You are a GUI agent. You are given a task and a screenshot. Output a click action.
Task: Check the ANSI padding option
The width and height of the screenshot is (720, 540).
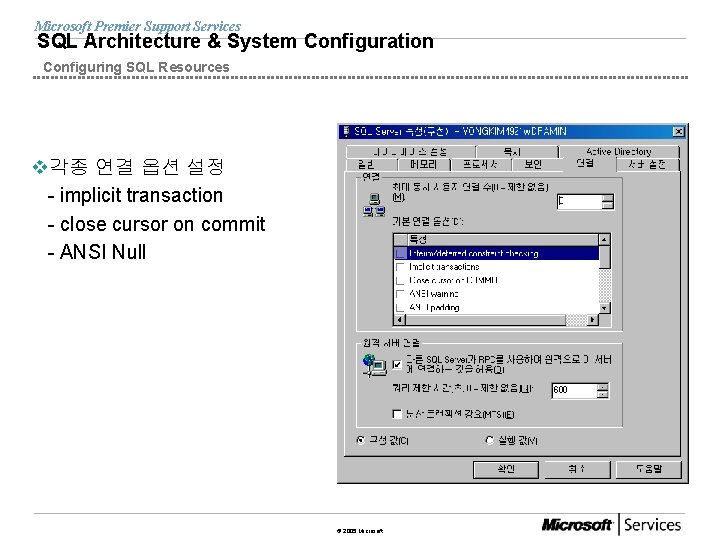[401, 307]
